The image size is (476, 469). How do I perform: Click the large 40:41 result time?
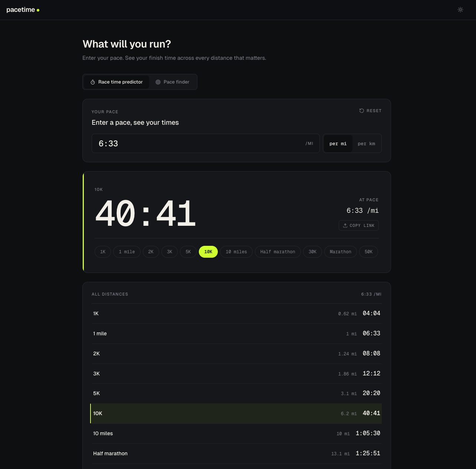tap(145, 213)
